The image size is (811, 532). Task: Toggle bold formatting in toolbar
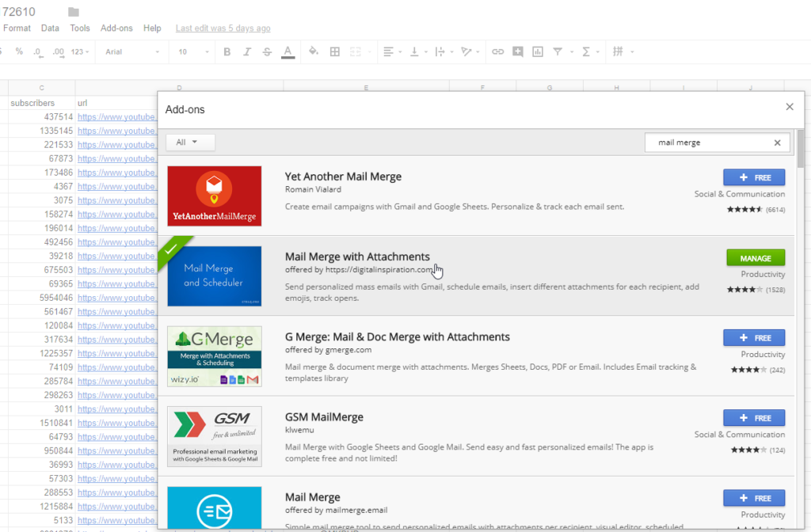[227, 52]
